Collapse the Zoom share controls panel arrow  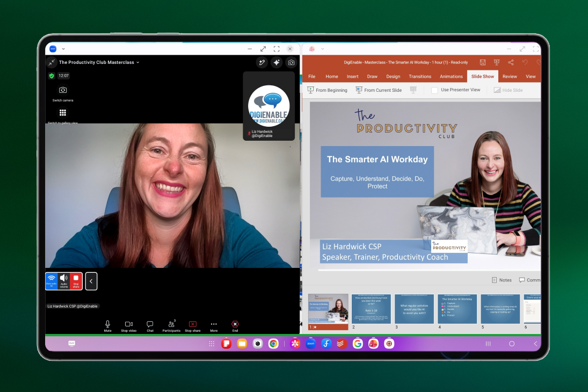point(91,281)
